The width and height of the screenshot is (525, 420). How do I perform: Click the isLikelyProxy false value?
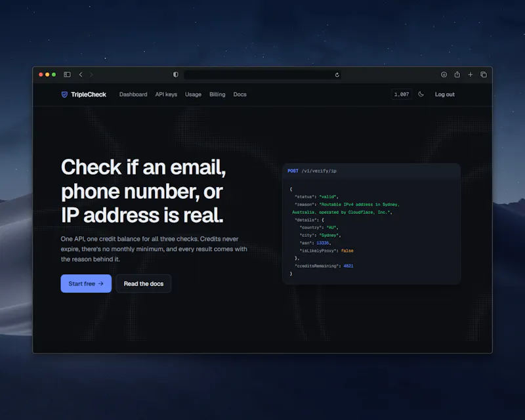pyautogui.click(x=347, y=251)
